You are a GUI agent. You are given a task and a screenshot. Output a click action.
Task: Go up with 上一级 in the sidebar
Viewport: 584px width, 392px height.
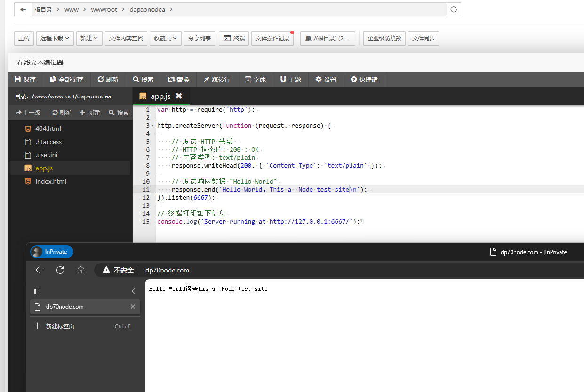[28, 112]
